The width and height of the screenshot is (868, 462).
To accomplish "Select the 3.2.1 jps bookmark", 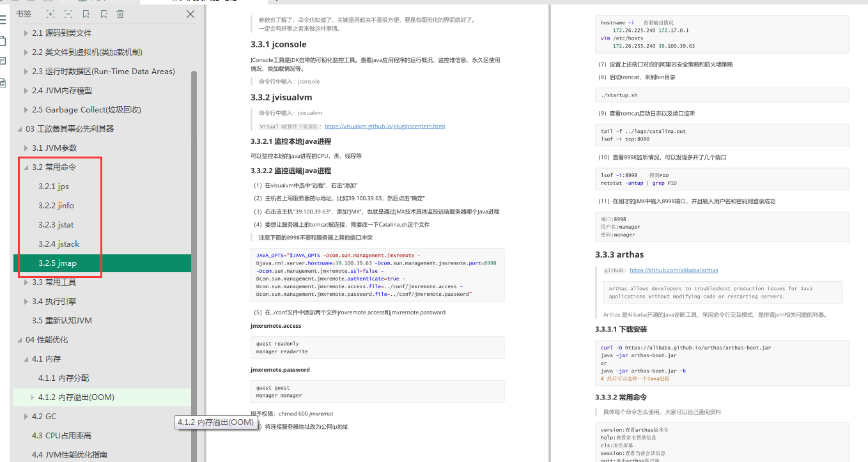I will coord(53,187).
